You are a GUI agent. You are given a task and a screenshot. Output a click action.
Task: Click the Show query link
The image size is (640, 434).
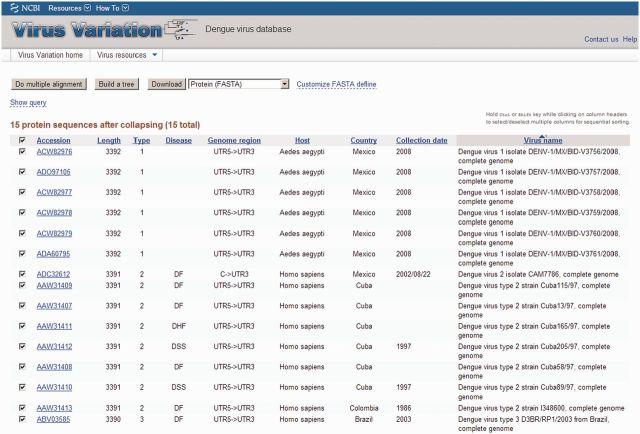28,102
